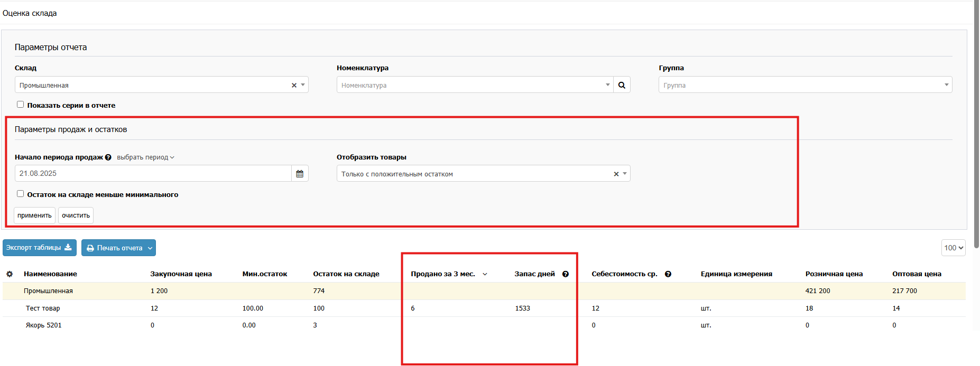Open the Группа dropdown
Image resolution: width=980 pixels, height=366 pixels.
click(x=805, y=85)
